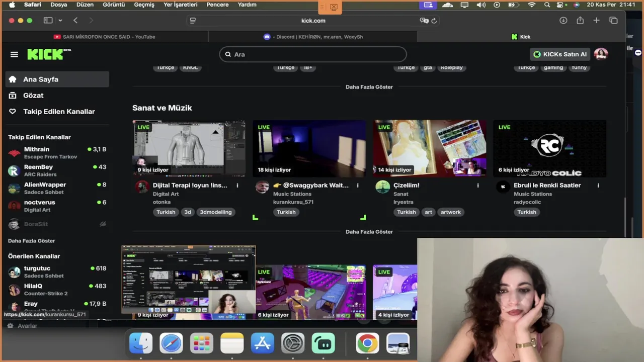Open Safari tab group dropdown arrow
Screen dimensions: 644x362
point(60,21)
